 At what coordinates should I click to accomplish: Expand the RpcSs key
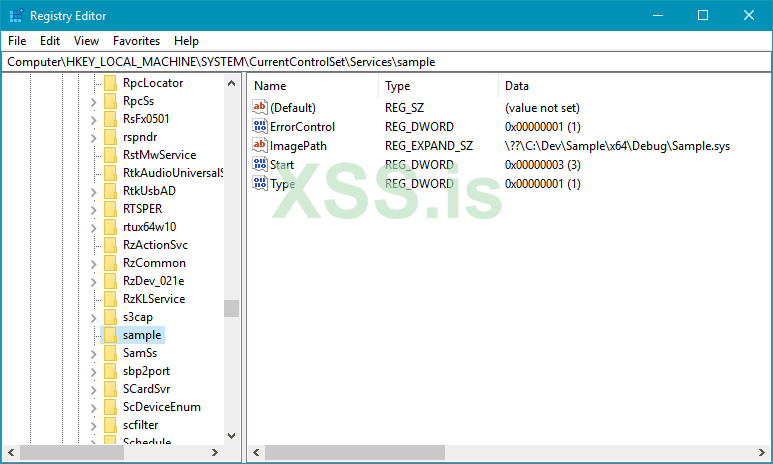tap(94, 102)
